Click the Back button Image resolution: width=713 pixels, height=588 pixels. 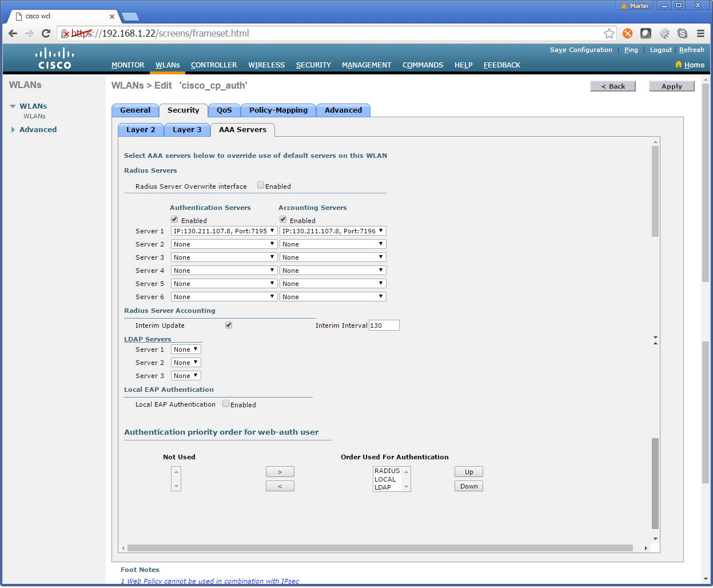pos(613,86)
